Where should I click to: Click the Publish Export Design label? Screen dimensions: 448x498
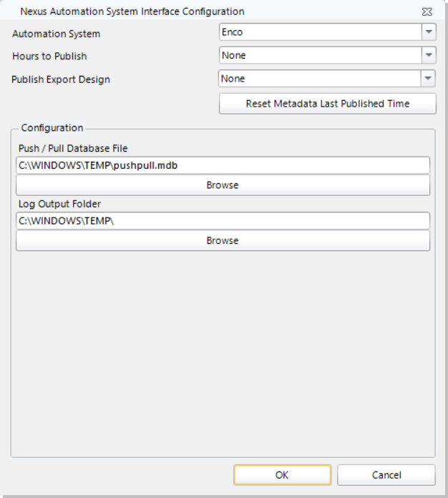61,79
